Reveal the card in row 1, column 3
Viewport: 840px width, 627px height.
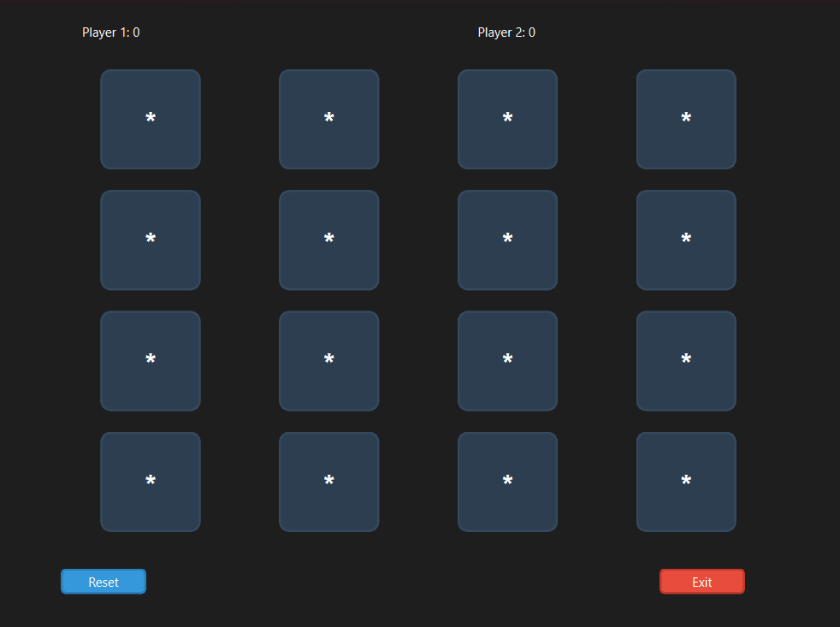(507, 120)
